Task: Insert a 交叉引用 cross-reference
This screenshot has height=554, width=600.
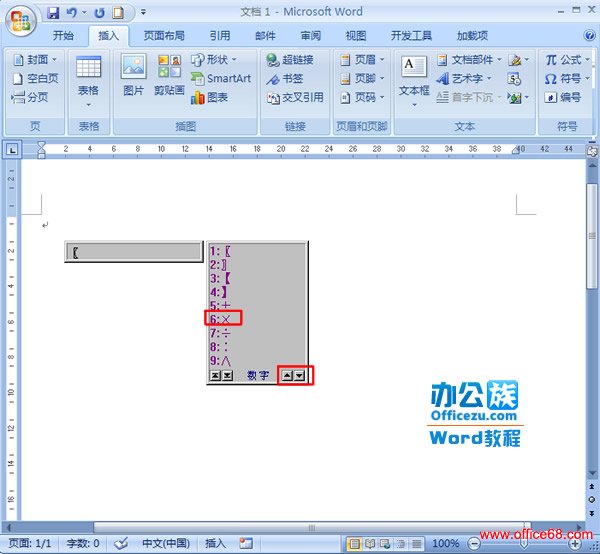Action: 295,97
